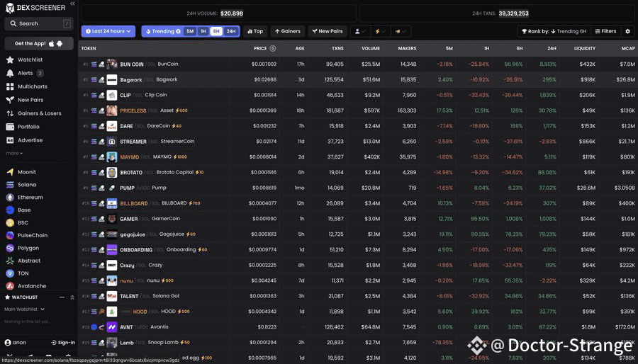Sort by the MAKERS column header
The width and height of the screenshot is (638, 364).
[x=407, y=48]
